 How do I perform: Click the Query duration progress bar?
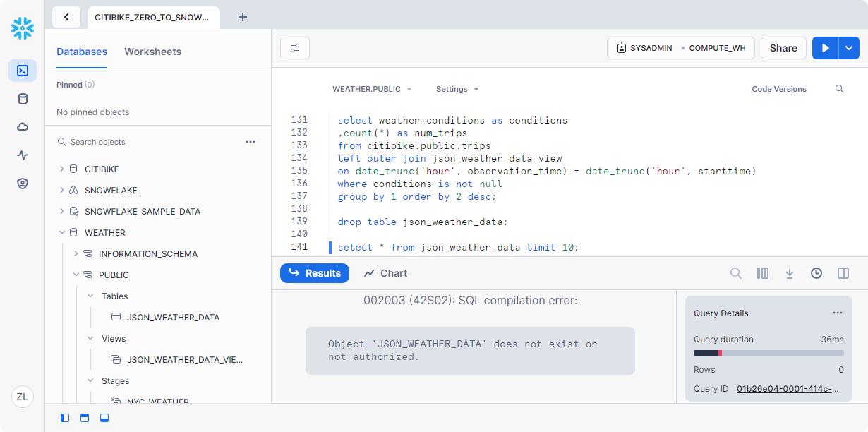(x=768, y=353)
